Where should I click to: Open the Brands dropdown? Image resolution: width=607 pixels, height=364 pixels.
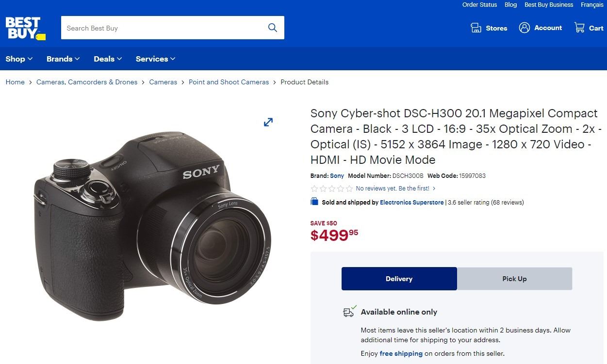[x=63, y=59]
